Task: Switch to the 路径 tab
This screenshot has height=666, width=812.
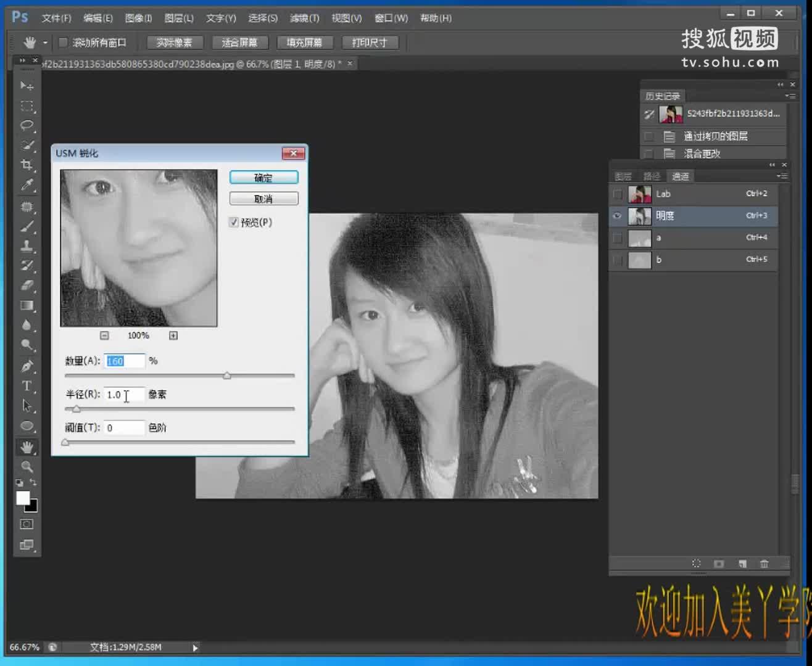Action: click(x=652, y=176)
